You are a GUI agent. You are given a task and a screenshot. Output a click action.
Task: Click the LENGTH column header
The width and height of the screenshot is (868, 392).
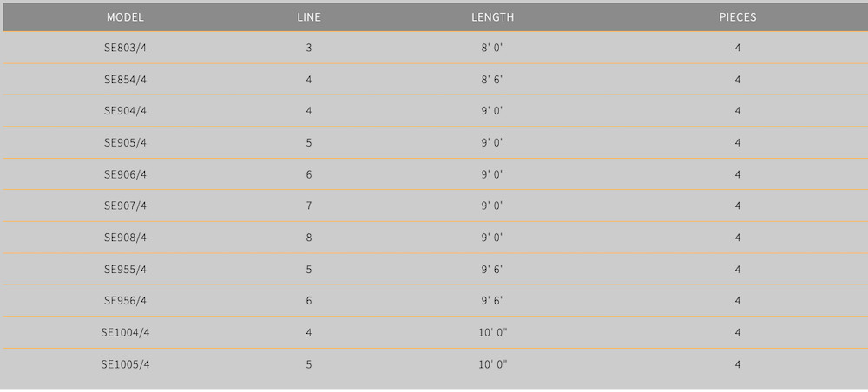(493, 17)
